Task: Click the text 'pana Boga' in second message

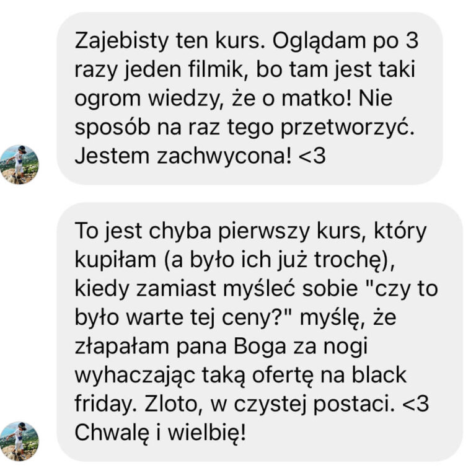Action: pyautogui.click(x=231, y=347)
